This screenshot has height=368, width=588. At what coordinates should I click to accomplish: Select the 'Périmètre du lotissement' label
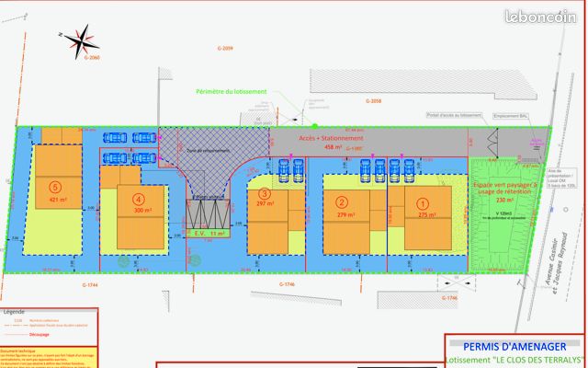point(232,92)
